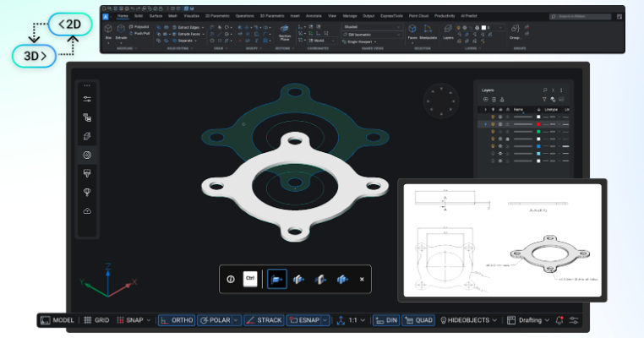Click Extrude Faces in Solid Editing
644x338 pixels.
point(188,34)
